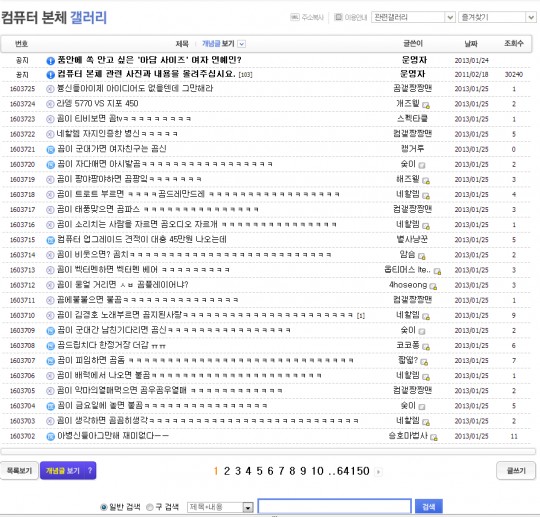
Task: Click the 글쓰기 write button
Action: 516,471
